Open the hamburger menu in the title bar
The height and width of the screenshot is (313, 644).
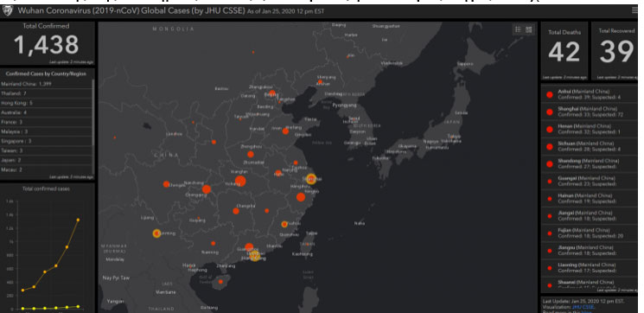(635, 10)
